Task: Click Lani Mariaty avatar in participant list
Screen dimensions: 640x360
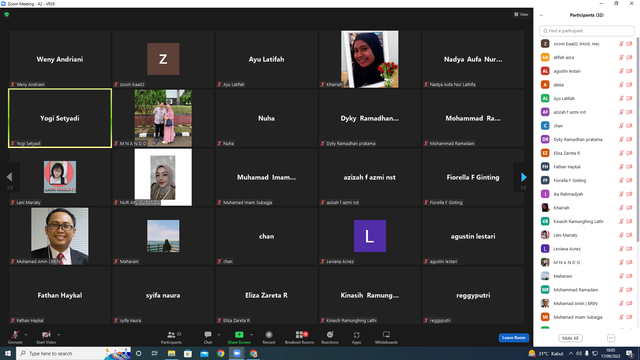Action: pyautogui.click(x=545, y=235)
